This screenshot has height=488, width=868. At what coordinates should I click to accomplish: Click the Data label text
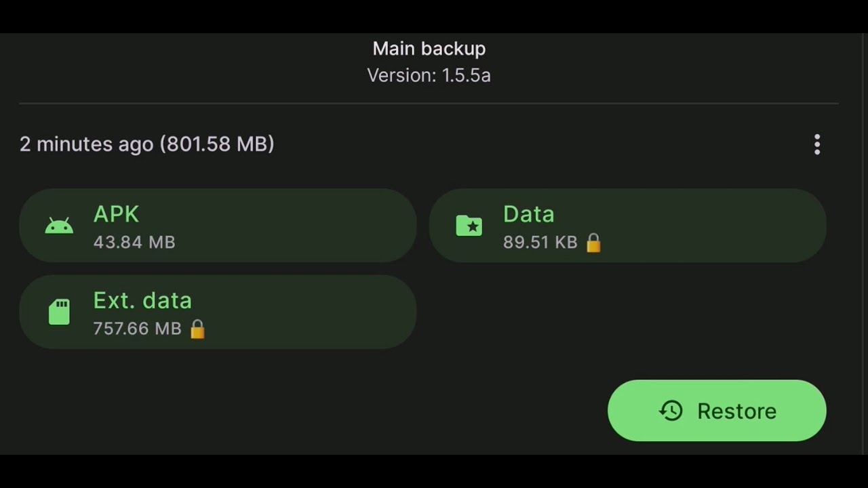click(x=528, y=214)
